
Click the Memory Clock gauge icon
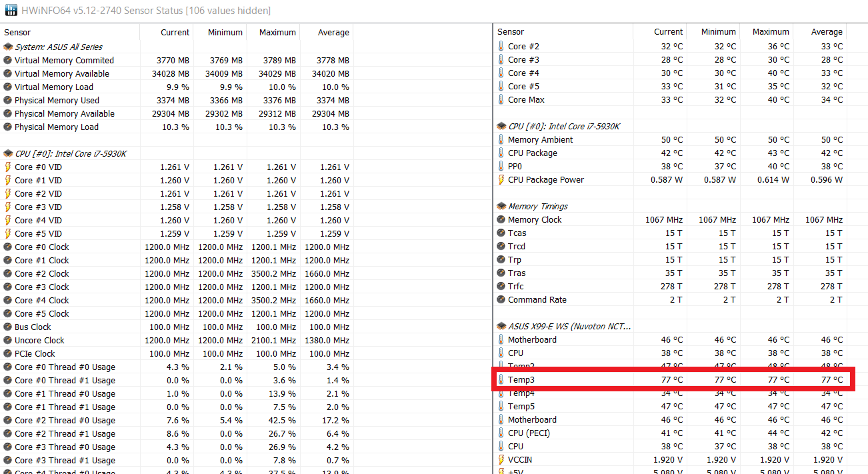pyautogui.click(x=501, y=219)
